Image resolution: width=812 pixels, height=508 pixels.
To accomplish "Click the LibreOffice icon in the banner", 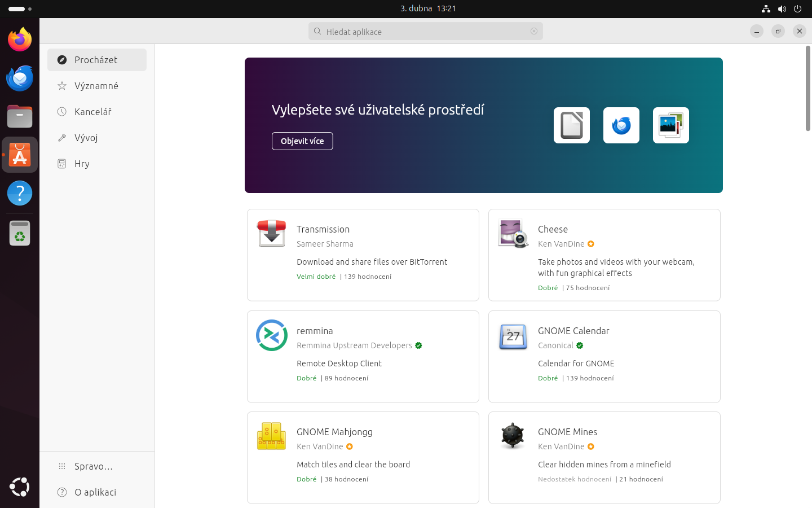I will 571,125.
